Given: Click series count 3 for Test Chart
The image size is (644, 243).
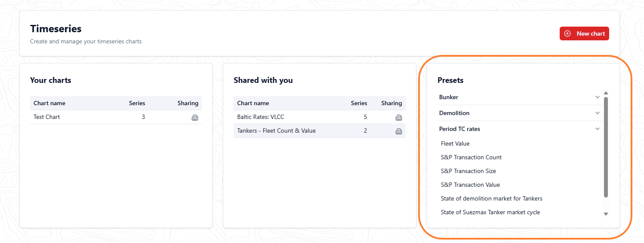Looking at the screenshot, I should click(143, 117).
